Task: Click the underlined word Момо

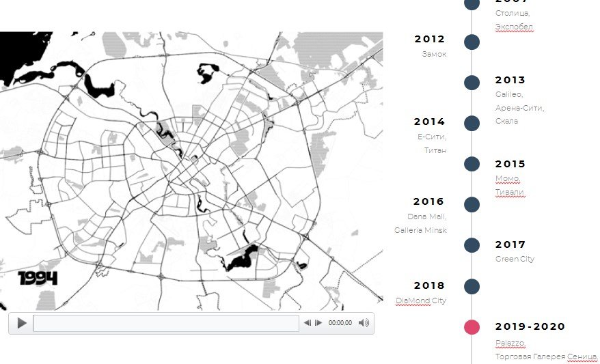Action: (x=508, y=178)
